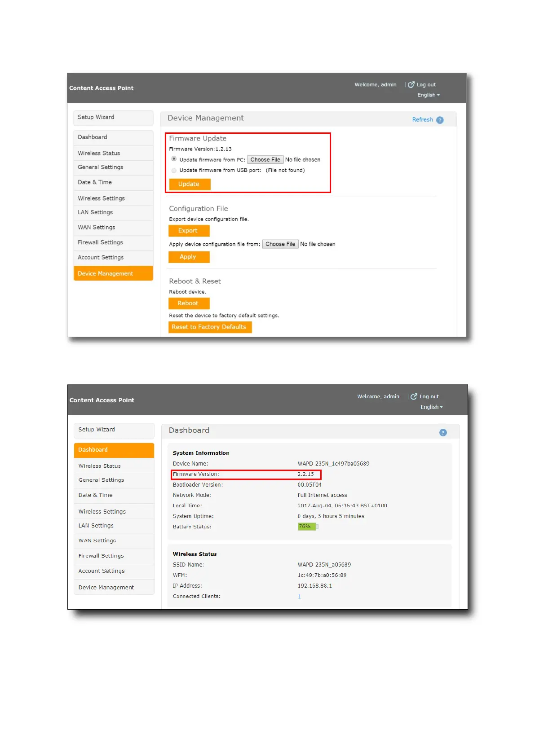
Task: Click 'Welcome, admin' in the bottom screenshot
Action: pyautogui.click(x=378, y=396)
